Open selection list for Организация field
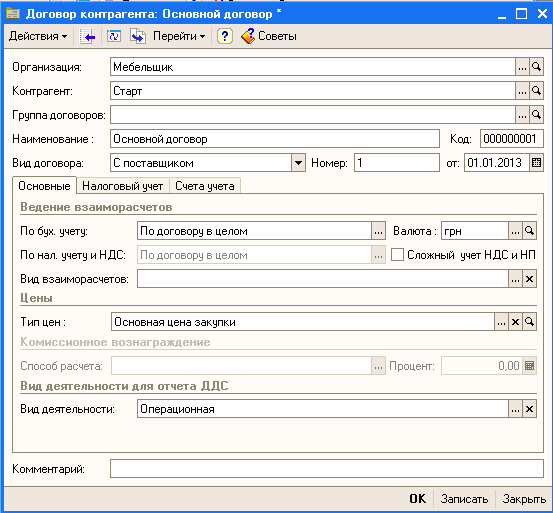 (522, 67)
